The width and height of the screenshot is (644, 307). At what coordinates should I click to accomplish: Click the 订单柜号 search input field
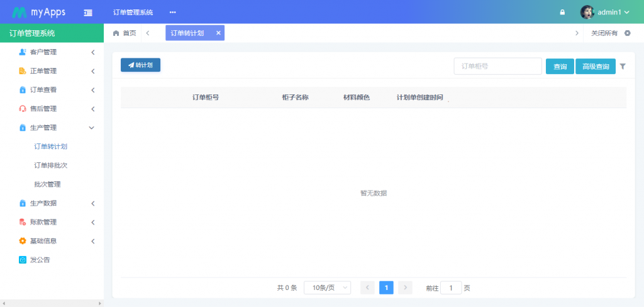coord(497,66)
